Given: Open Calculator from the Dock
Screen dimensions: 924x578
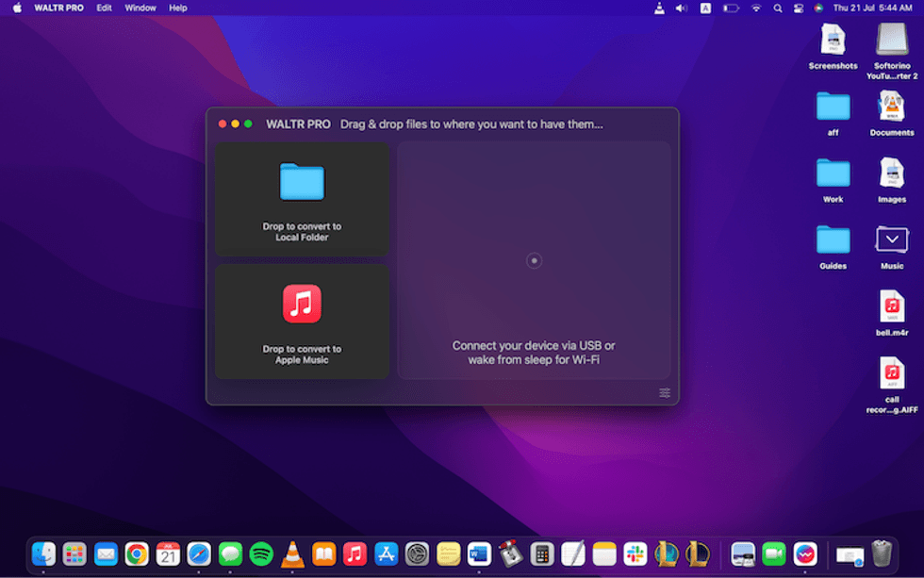Looking at the screenshot, I should [541, 554].
